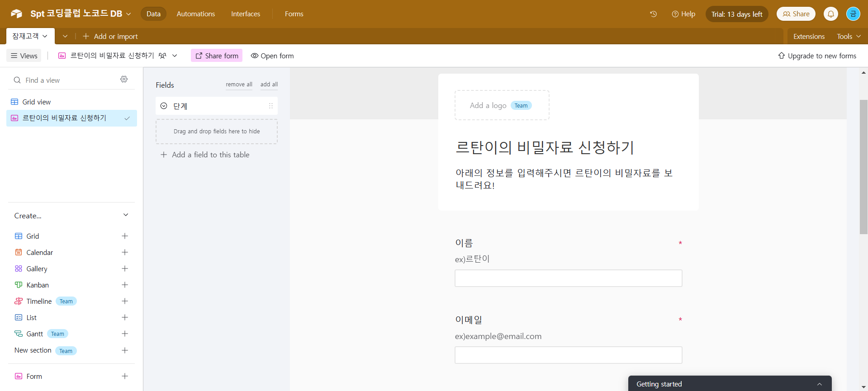Click Open form

[272, 56]
